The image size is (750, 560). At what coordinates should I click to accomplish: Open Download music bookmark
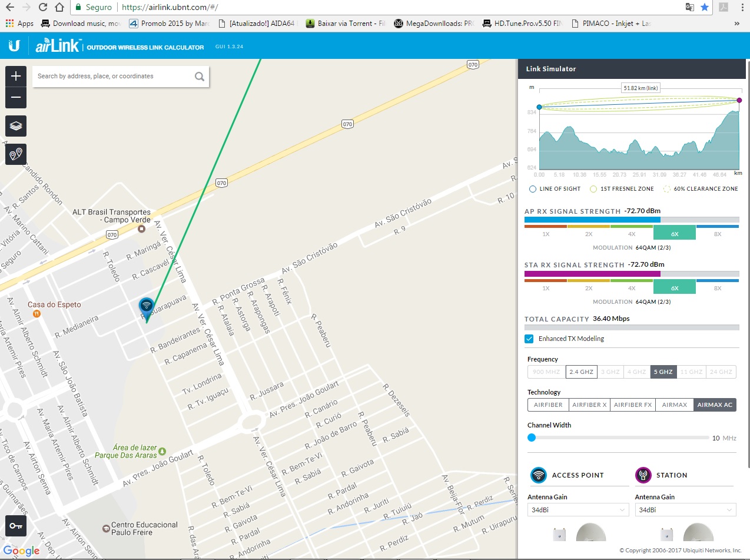point(81,24)
